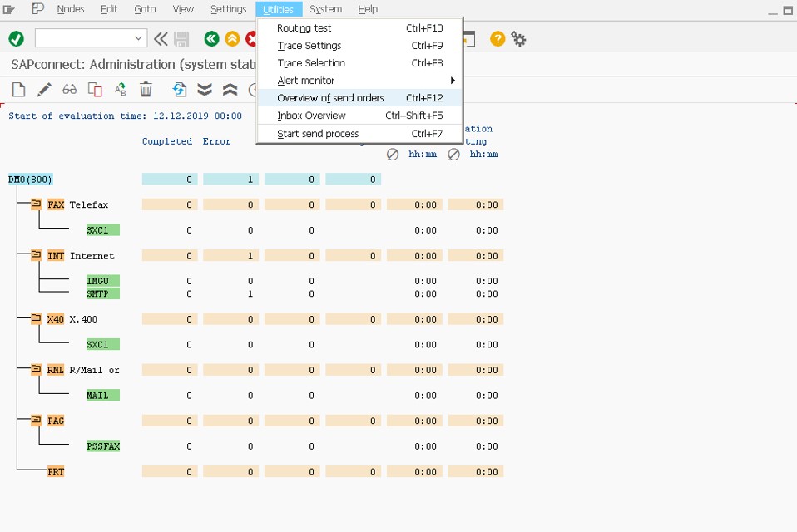
Task: Open the System menu
Action: [x=326, y=9]
